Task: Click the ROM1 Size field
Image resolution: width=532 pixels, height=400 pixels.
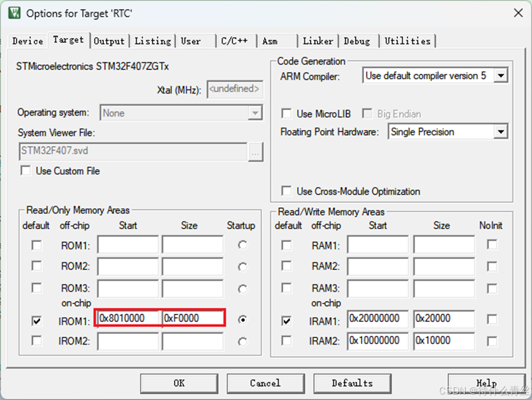Action: click(x=193, y=244)
